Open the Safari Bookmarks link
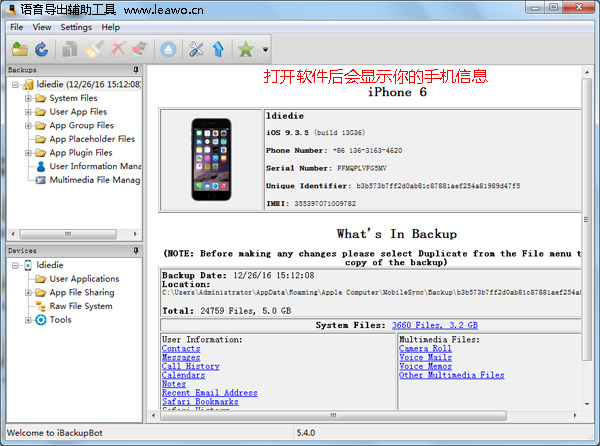Screen dimensions: 600x446 point(200,402)
